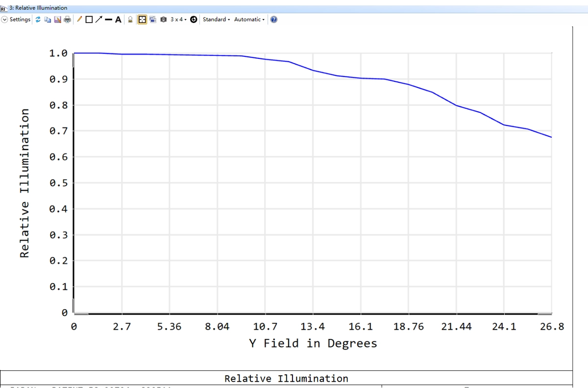Expand the Settings panel

pos(16,20)
